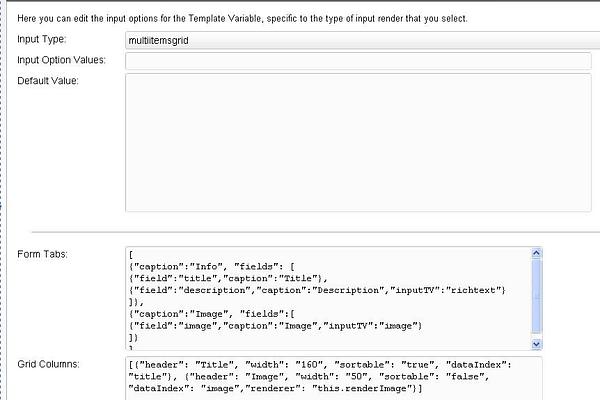600x400 pixels.
Task: Place cursor on the opening bracket line in Form Tabs
Action: (131, 255)
